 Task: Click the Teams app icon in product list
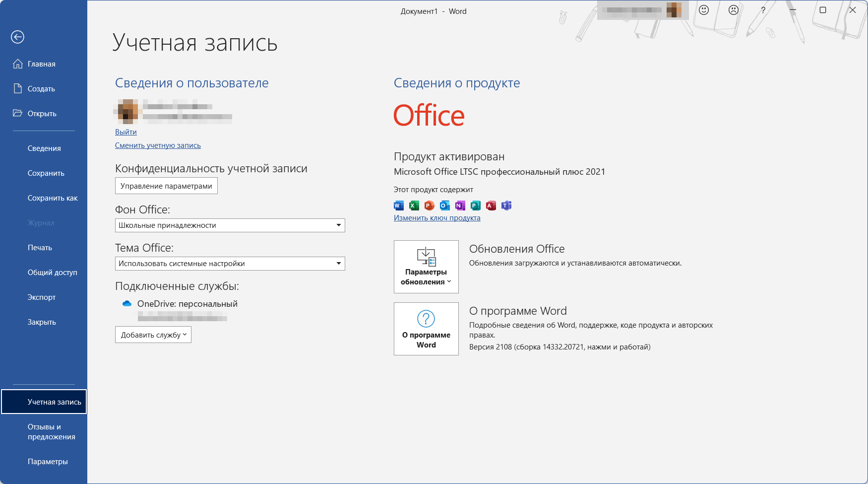506,206
